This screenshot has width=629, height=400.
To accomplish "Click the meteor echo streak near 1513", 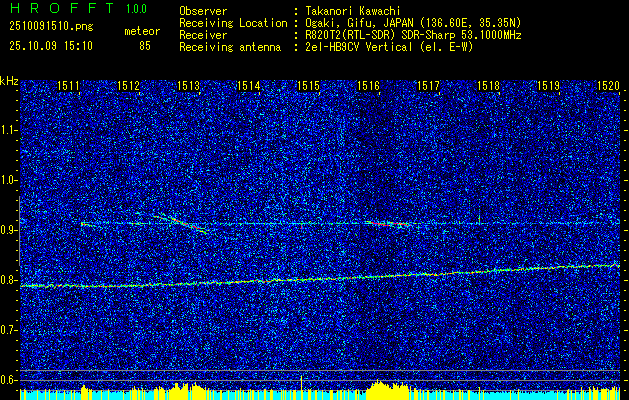I will (180, 222).
